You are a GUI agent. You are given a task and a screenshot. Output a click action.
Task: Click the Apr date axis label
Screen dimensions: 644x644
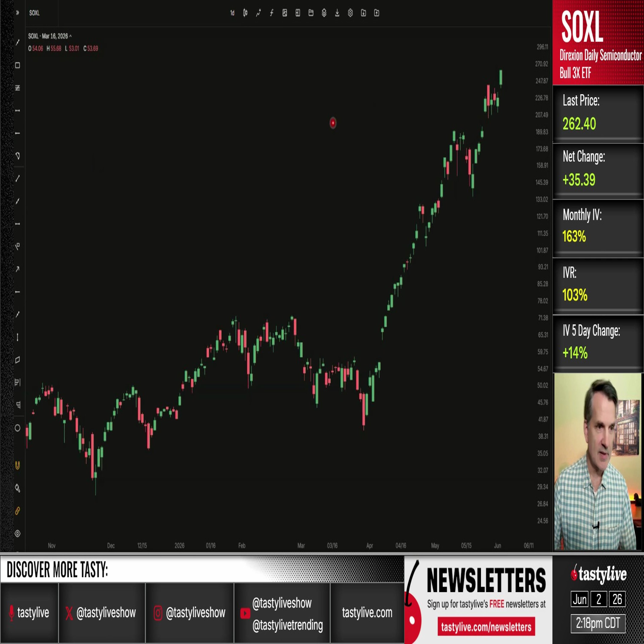point(369,546)
